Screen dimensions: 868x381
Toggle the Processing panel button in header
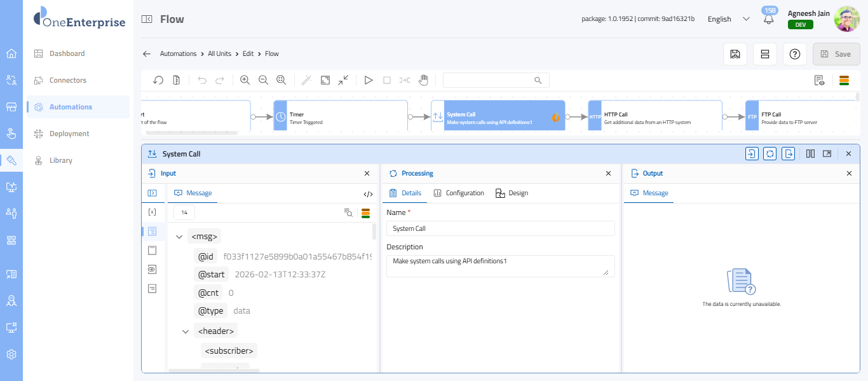click(x=770, y=153)
